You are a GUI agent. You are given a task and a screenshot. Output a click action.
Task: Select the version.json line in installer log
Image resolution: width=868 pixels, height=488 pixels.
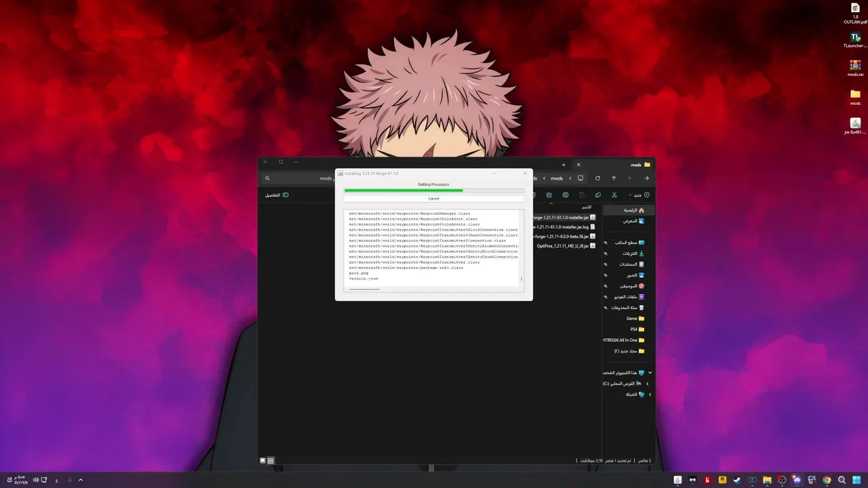[363, 279]
